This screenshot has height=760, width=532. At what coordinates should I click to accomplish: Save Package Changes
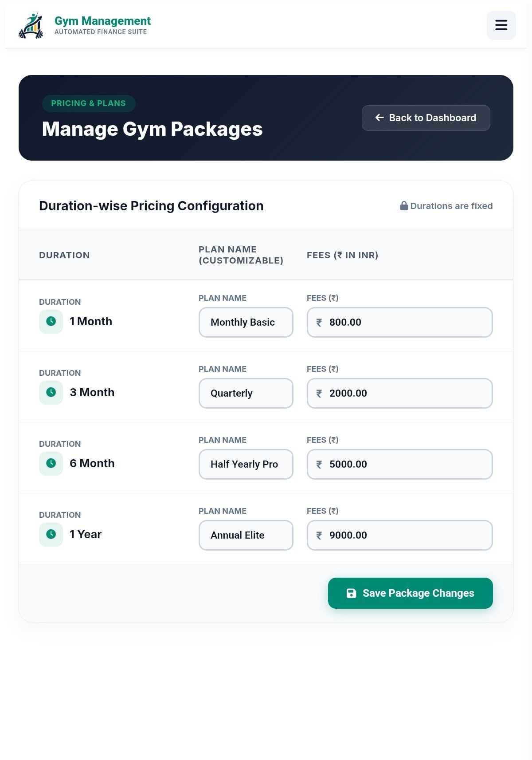tap(410, 593)
